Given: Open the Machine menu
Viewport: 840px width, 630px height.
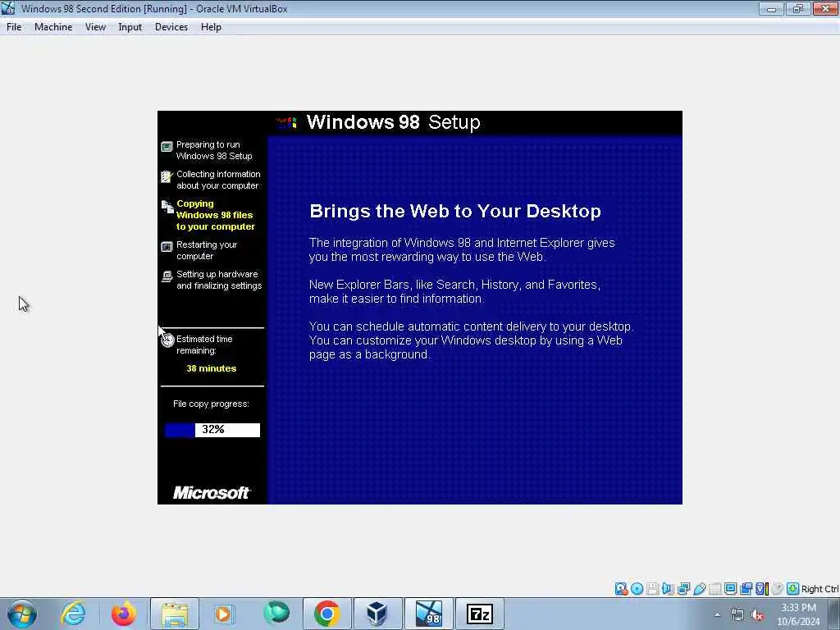Looking at the screenshot, I should tap(53, 27).
